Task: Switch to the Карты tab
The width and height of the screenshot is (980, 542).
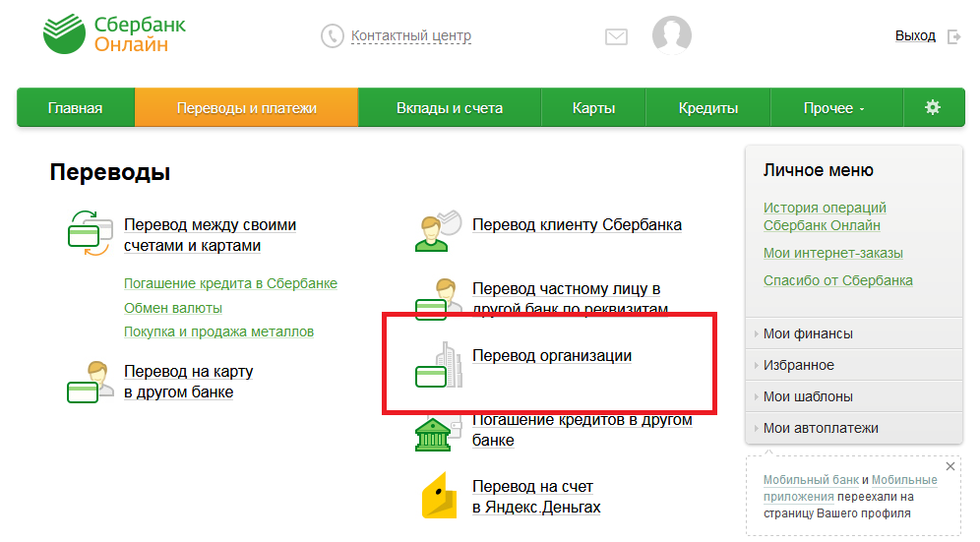Action: pos(593,107)
